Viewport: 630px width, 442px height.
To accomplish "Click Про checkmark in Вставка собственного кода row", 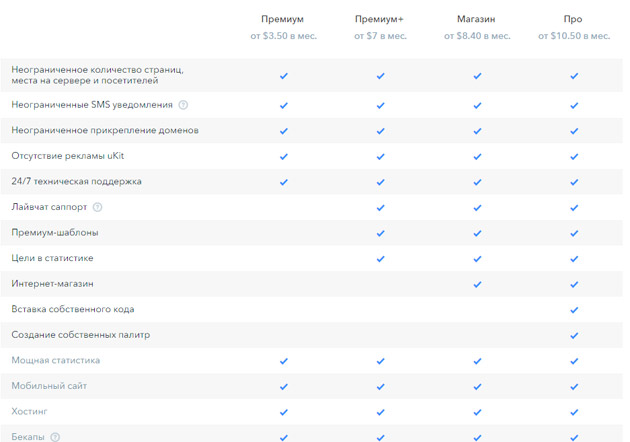I will 574,310.
